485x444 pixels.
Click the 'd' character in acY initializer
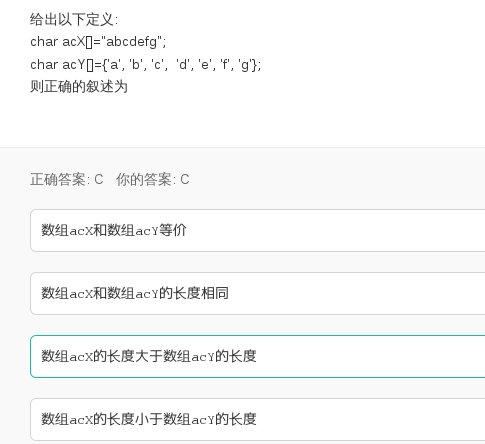183,64
